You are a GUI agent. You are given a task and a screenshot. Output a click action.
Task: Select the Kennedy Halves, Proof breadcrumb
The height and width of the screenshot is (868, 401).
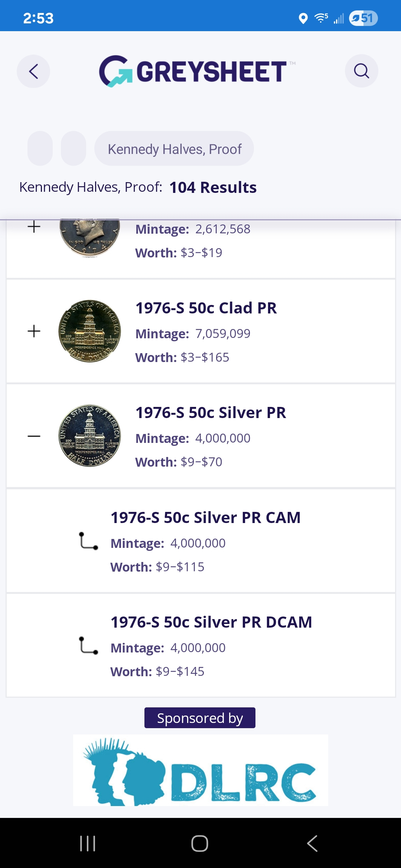(x=174, y=148)
